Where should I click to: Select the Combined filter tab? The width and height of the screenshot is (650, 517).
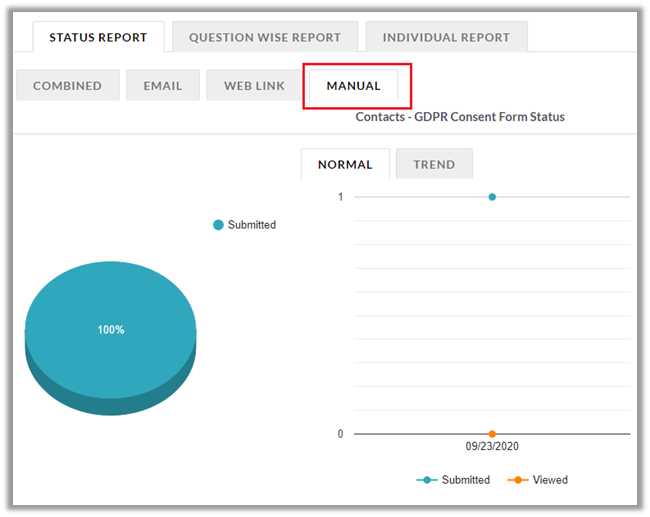(x=67, y=86)
